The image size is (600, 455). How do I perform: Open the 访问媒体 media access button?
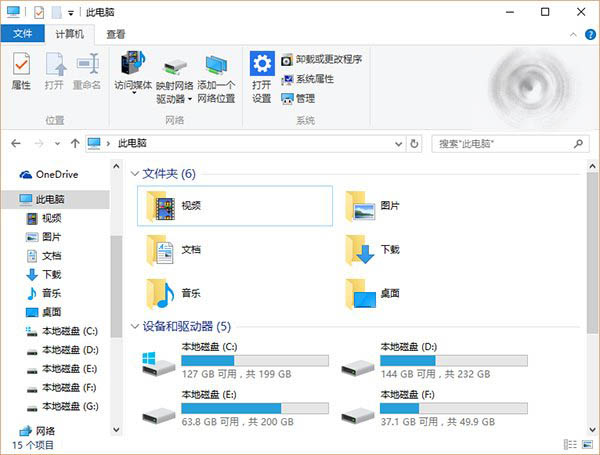pos(133,72)
